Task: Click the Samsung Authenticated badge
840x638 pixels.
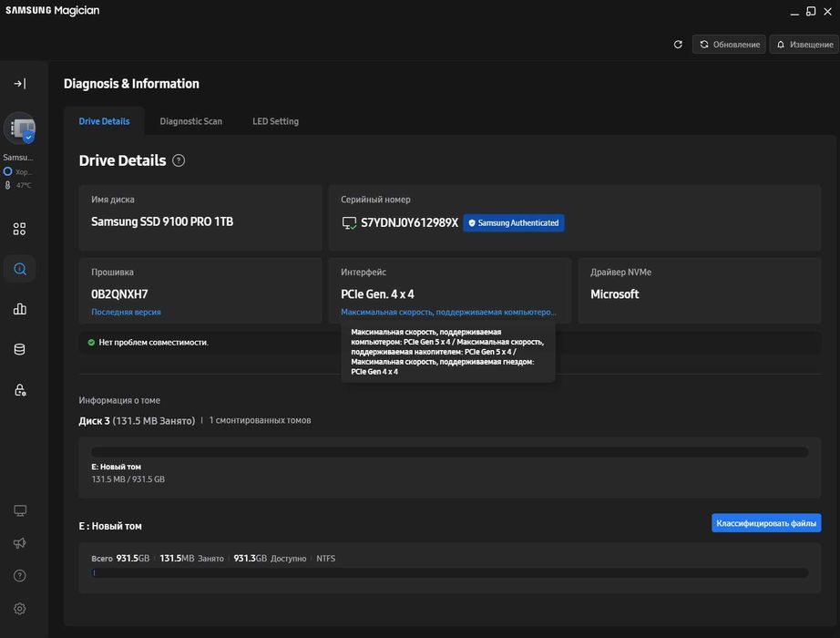Action: pos(513,222)
